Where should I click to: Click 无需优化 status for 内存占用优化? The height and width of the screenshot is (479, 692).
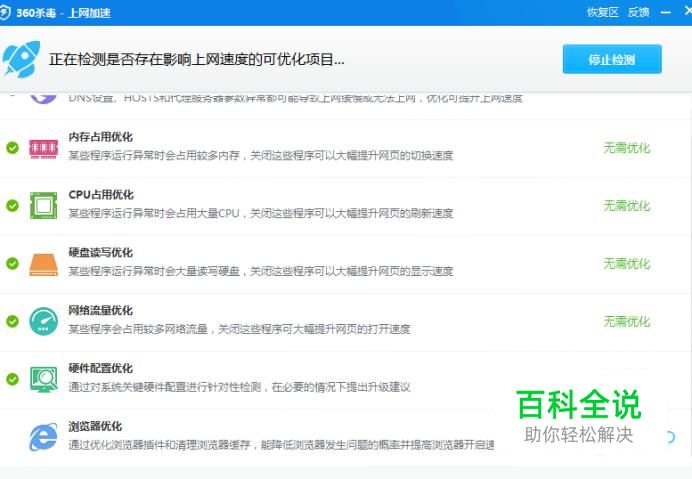coord(627,148)
